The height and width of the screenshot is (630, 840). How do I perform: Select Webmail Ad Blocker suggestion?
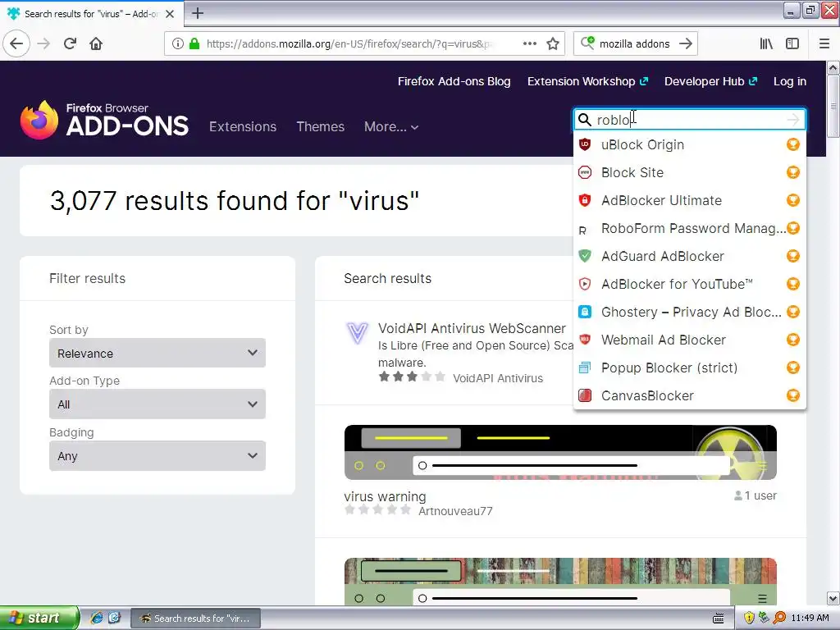(x=689, y=340)
